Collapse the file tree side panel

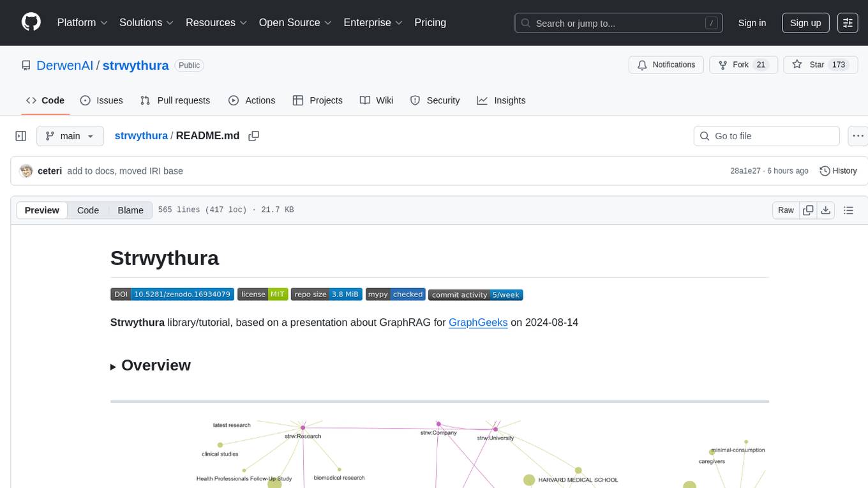coord(20,136)
